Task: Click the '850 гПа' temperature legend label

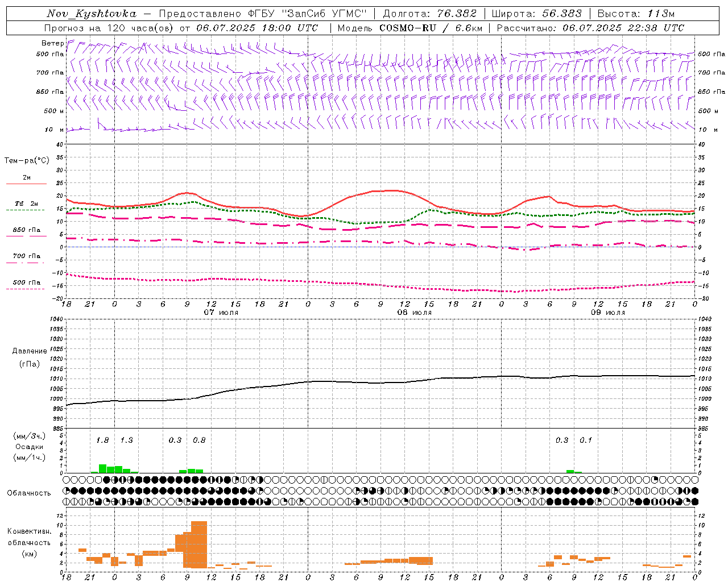Action: coord(27,230)
